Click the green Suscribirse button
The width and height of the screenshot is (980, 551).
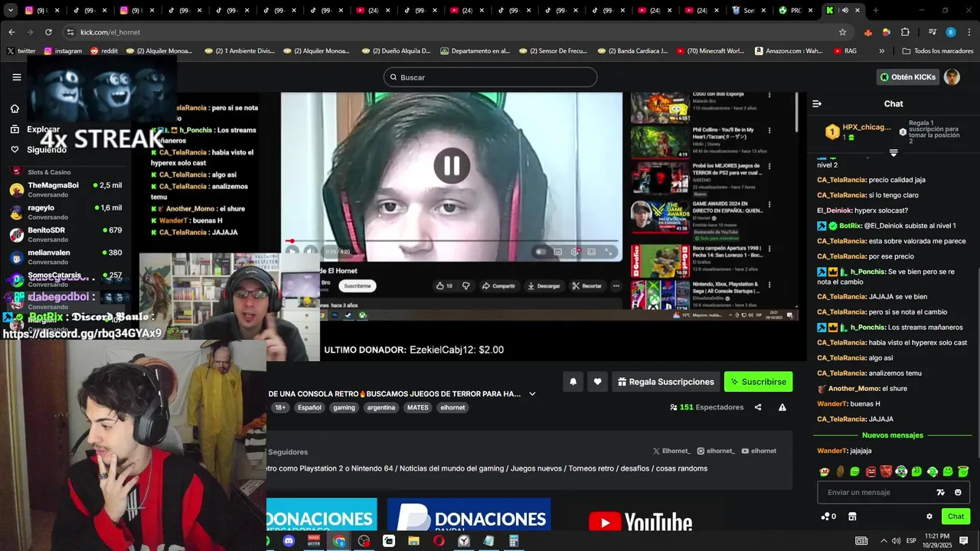[x=758, y=382]
